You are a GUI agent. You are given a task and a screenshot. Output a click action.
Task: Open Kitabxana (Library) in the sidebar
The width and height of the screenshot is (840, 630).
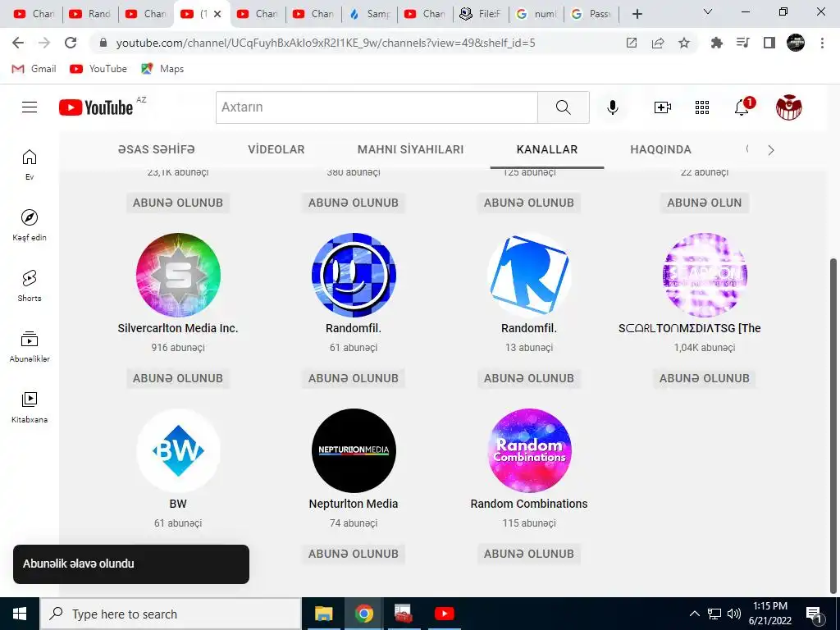click(30, 407)
